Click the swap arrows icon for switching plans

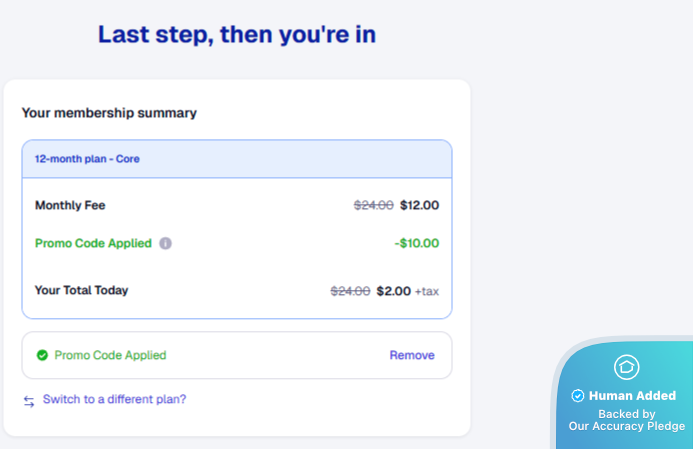(29, 400)
